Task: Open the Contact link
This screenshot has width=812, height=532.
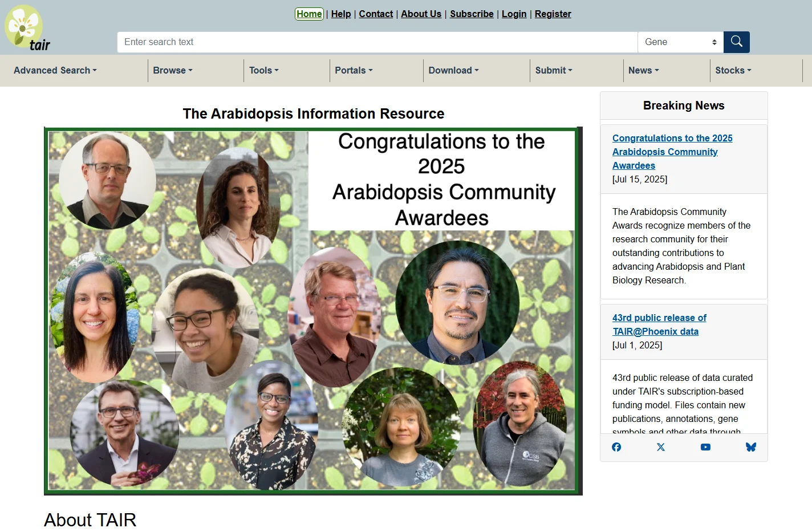Action: click(376, 14)
